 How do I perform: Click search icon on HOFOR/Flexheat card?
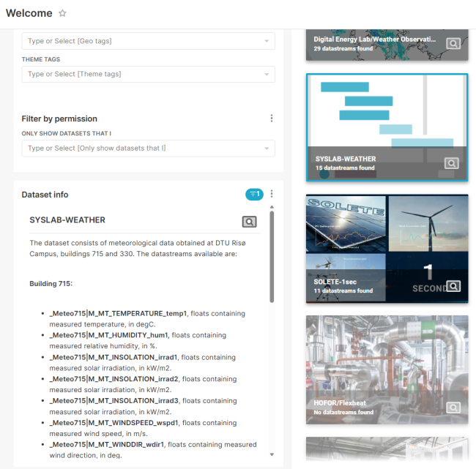pyautogui.click(x=453, y=408)
